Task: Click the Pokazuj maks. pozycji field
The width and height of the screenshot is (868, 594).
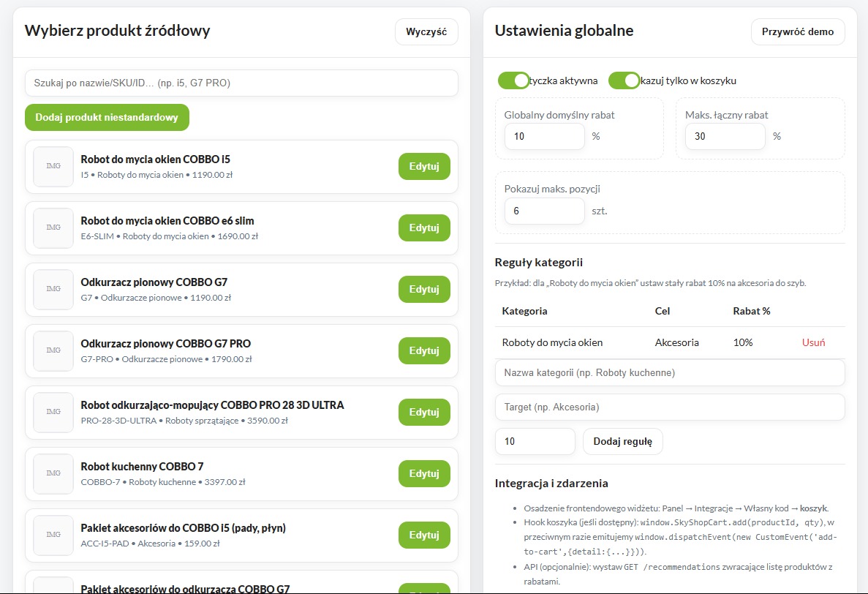Action: pos(544,211)
